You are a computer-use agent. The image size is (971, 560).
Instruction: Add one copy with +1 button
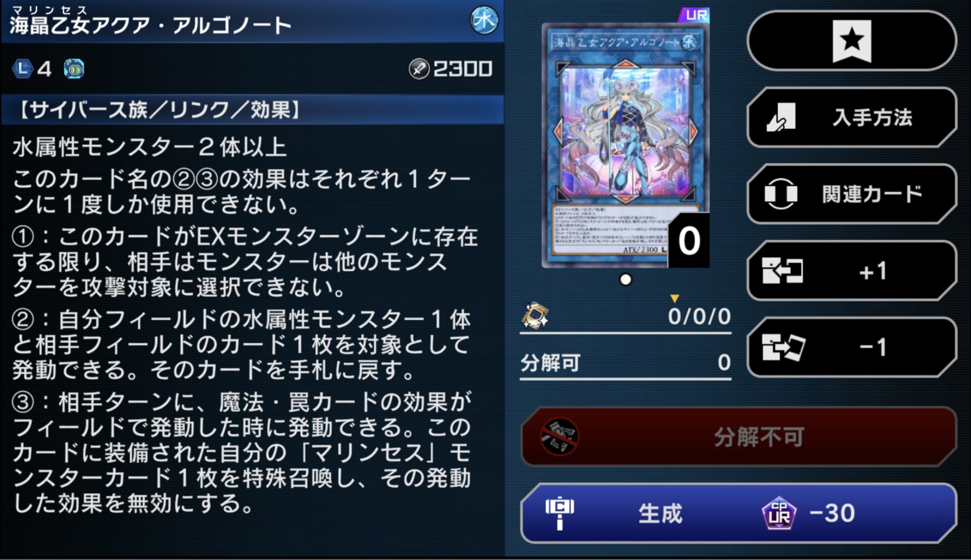click(852, 271)
